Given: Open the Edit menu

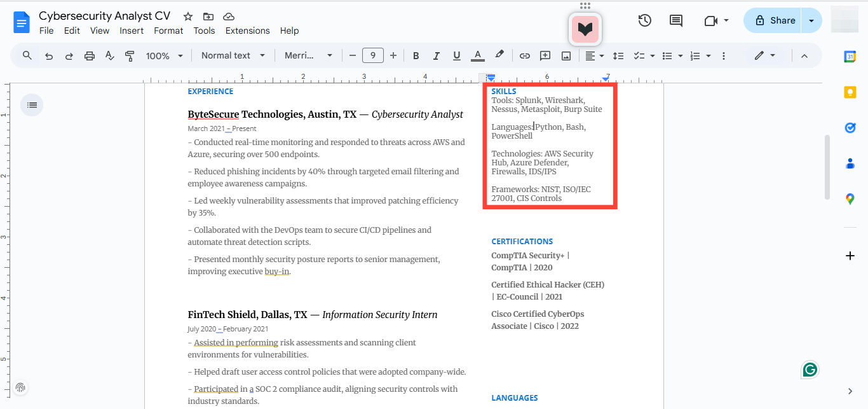Looking at the screenshot, I should click(72, 31).
